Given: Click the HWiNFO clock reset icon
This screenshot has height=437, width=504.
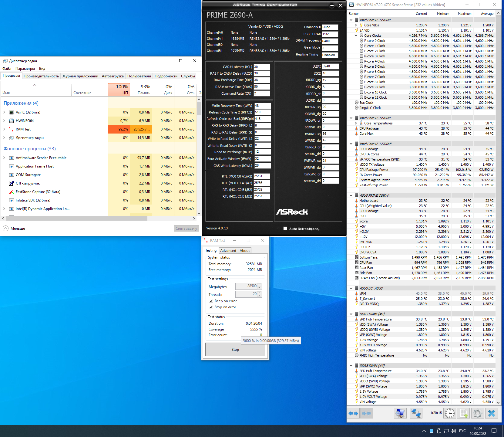Looking at the screenshot, I should [x=450, y=413].
